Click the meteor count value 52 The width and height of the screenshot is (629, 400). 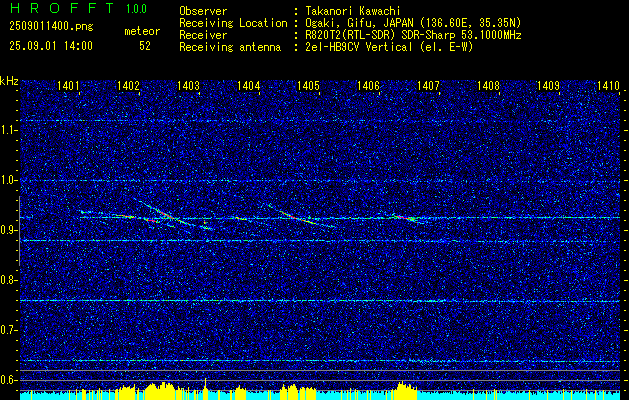click(145, 46)
